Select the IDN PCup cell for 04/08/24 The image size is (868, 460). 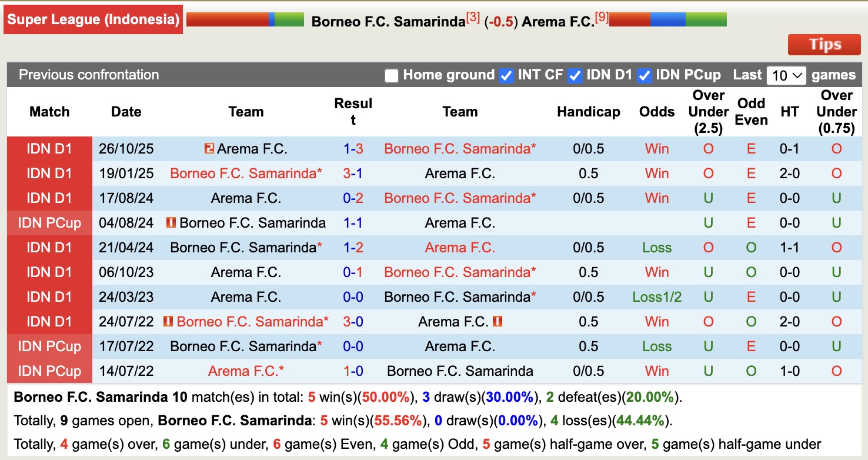pos(49,223)
